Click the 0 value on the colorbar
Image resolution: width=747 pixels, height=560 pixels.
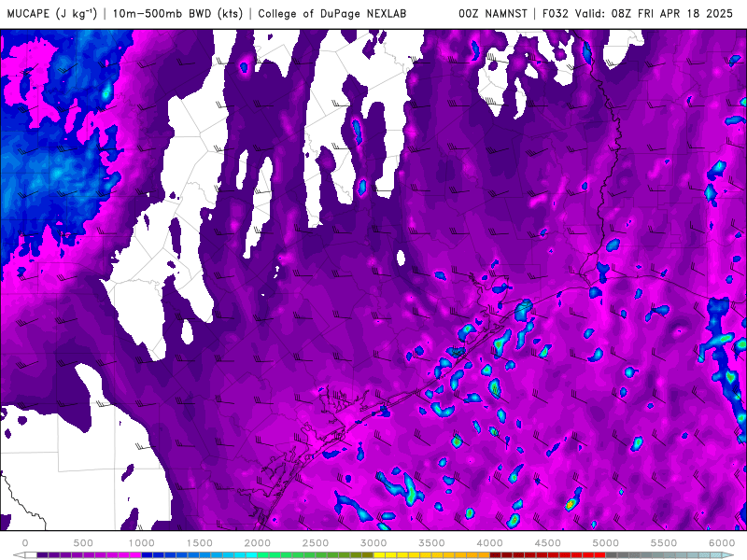coord(25,543)
